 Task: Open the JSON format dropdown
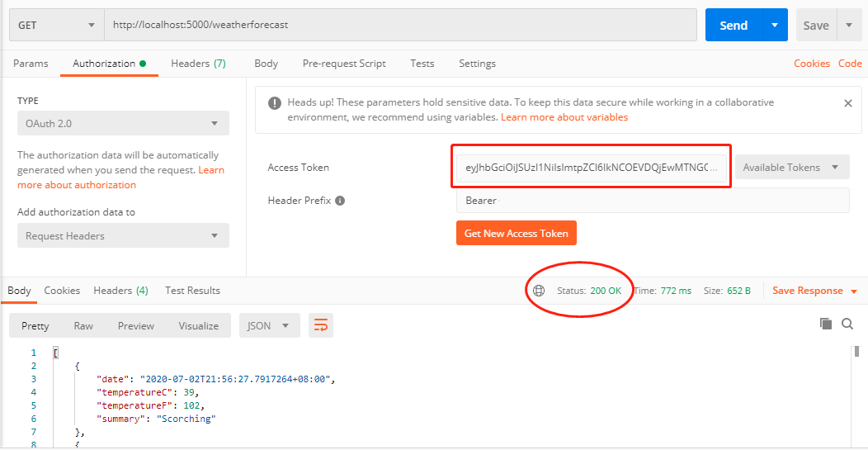pyautogui.click(x=270, y=326)
